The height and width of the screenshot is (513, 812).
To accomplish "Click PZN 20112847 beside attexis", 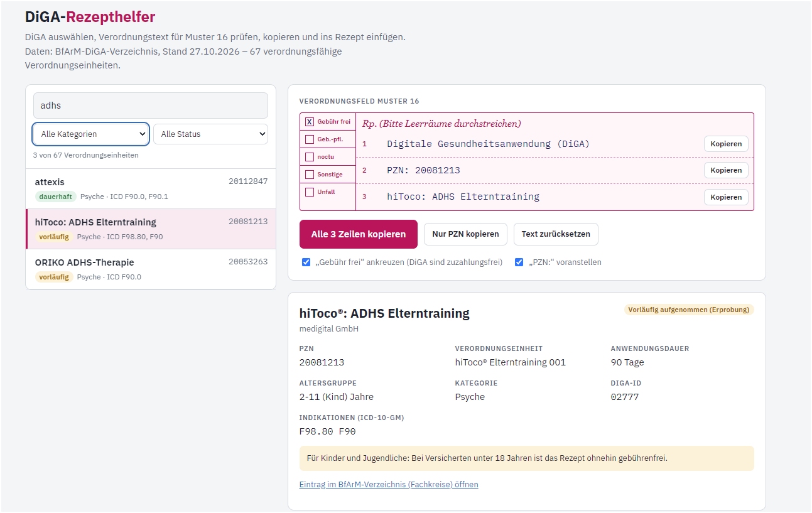I will [248, 181].
